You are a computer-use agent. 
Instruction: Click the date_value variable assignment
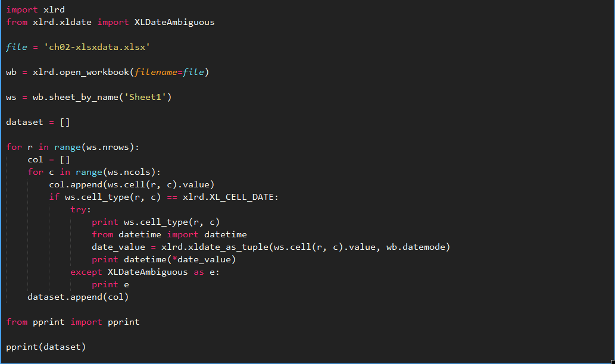click(118, 247)
